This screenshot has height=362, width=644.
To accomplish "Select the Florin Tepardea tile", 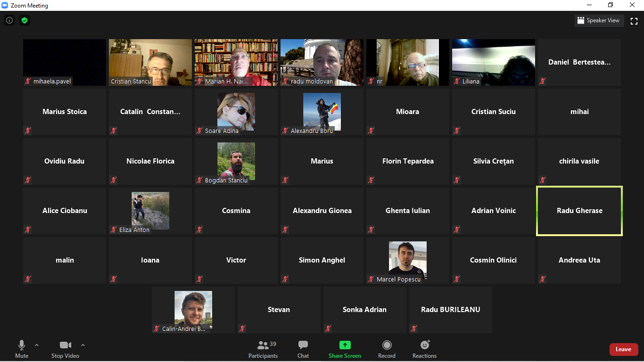I will point(408,161).
